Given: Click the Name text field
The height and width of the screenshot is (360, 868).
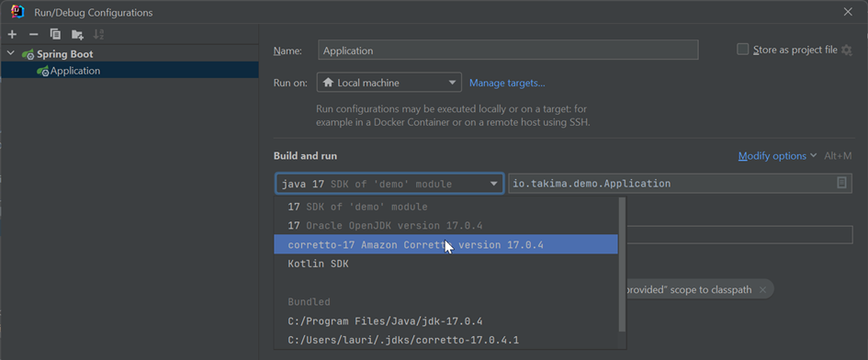Looking at the screenshot, I should 508,50.
